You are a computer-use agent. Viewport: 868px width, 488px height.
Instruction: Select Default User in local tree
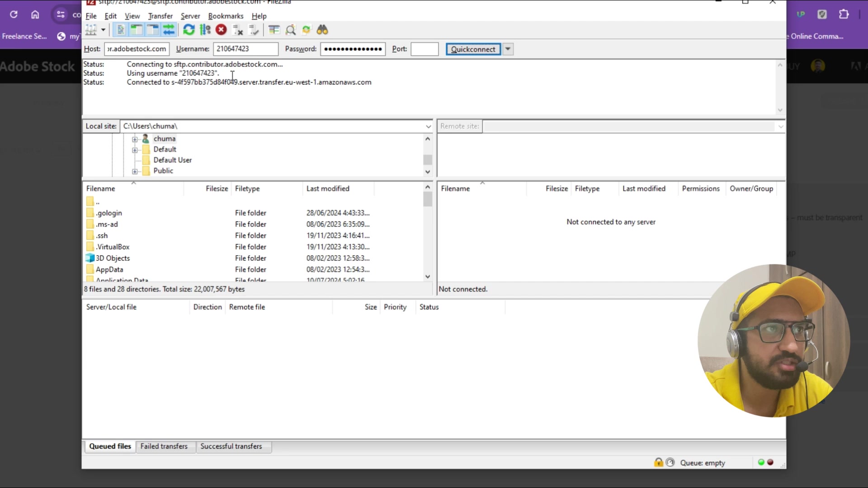172,160
